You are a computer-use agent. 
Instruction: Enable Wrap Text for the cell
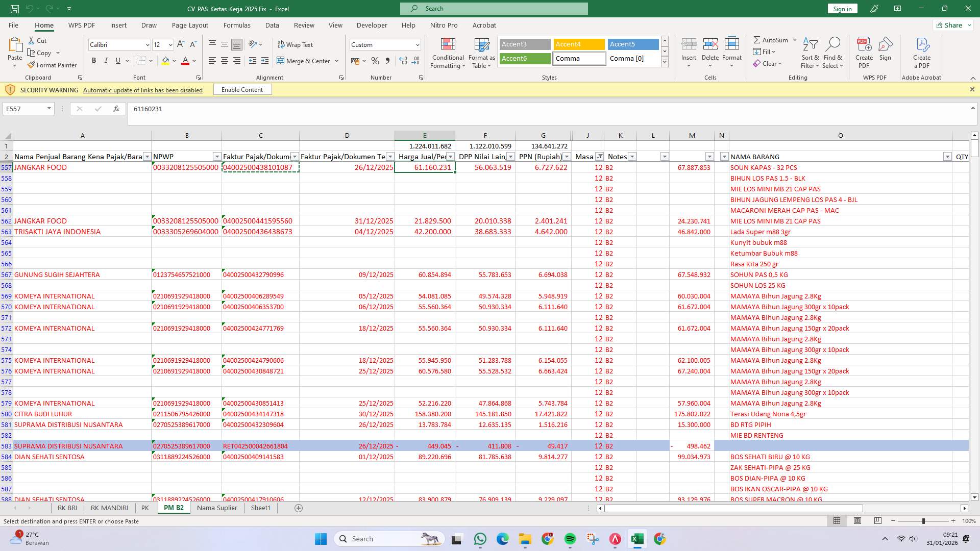point(296,45)
